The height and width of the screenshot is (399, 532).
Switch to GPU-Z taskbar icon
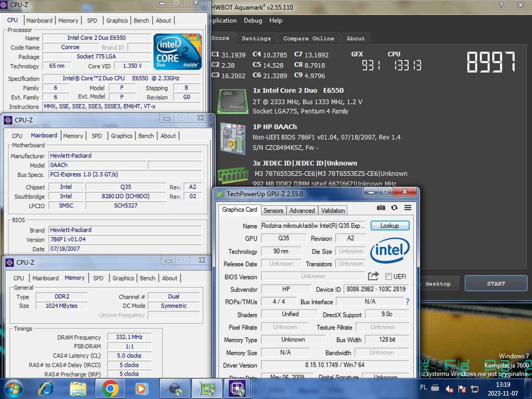click(x=207, y=389)
